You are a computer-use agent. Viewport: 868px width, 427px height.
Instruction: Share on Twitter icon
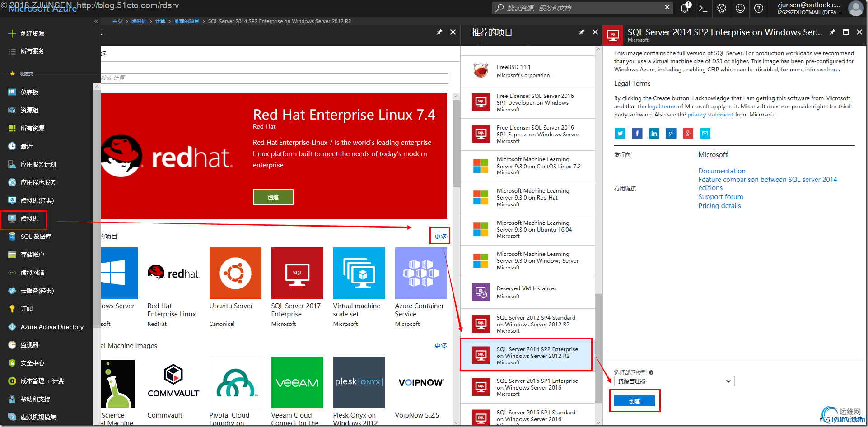[x=620, y=133]
